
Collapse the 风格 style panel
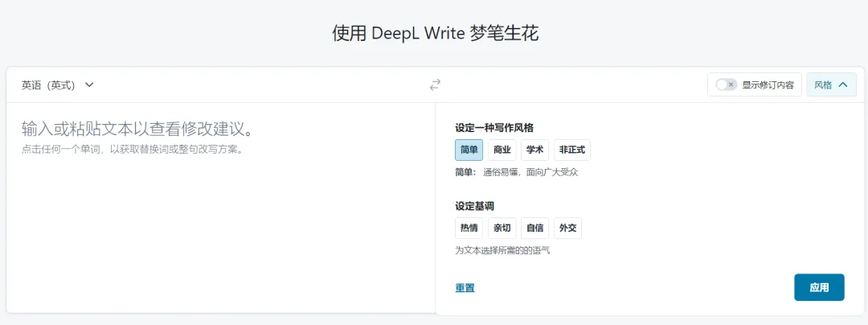832,84
